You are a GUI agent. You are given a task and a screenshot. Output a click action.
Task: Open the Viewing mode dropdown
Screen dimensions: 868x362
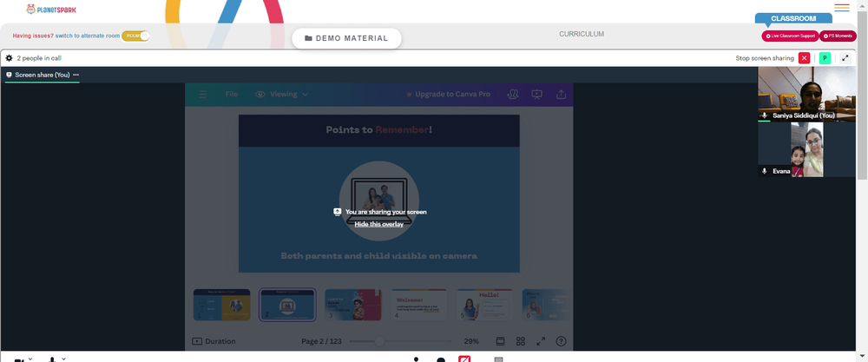pyautogui.click(x=281, y=95)
